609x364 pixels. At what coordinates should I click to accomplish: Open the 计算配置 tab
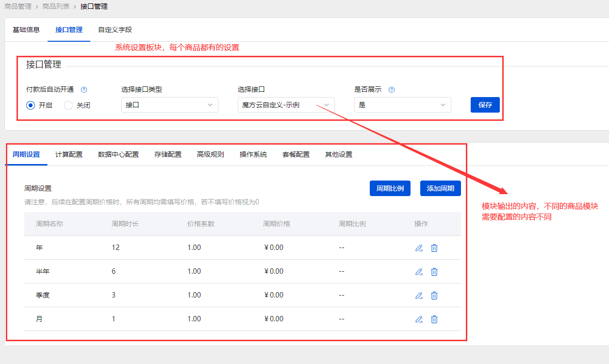pyautogui.click(x=69, y=154)
